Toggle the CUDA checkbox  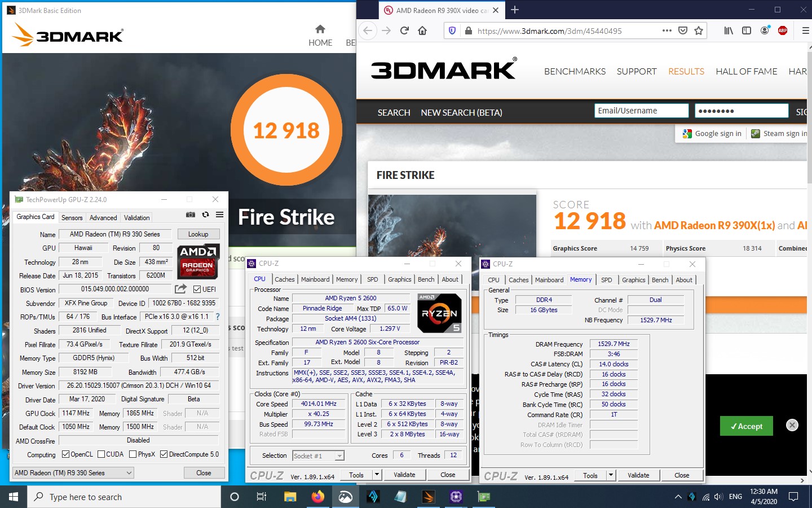101,454
